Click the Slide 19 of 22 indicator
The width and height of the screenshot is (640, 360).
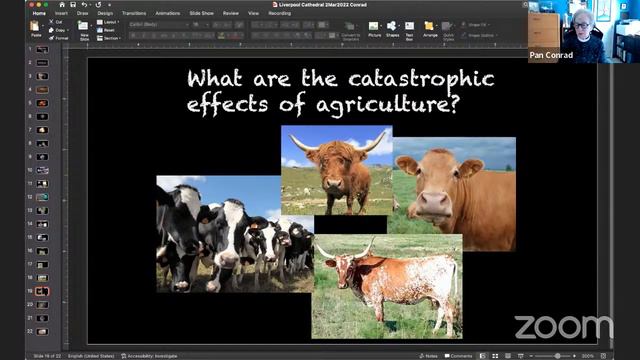pyautogui.click(x=47, y=356)
